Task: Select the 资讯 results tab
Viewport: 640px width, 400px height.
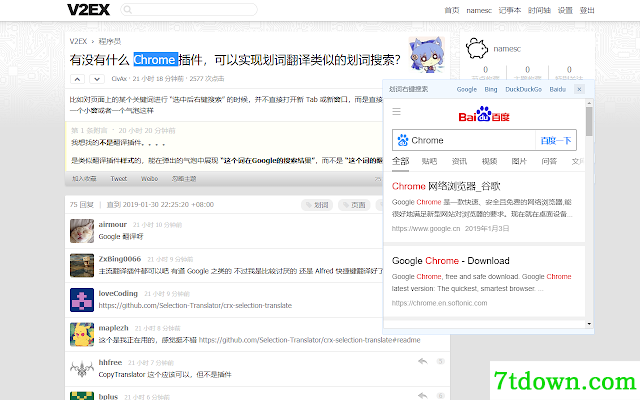Action: [x=459, y=161]
